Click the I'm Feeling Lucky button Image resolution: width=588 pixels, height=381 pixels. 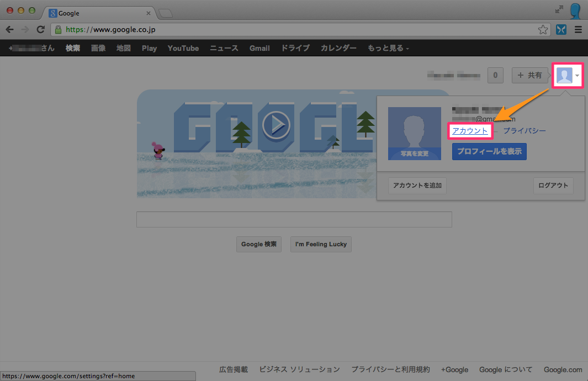pos(321,244)
